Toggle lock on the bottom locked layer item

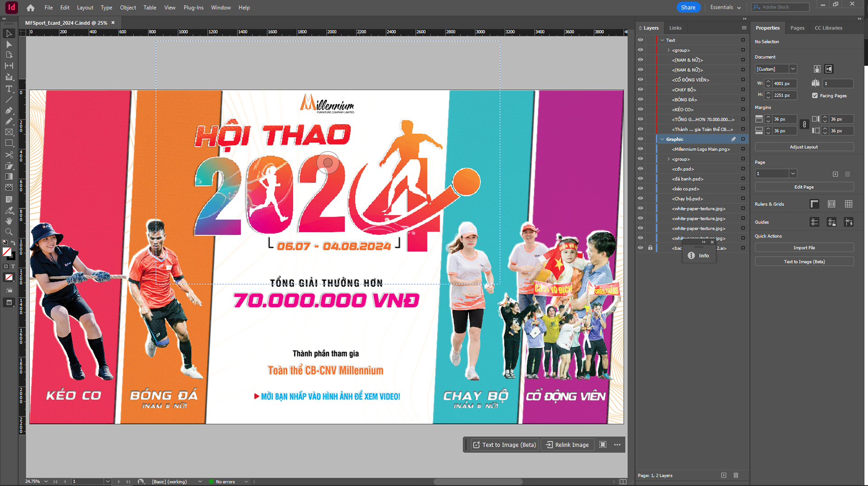click(651, 248)
